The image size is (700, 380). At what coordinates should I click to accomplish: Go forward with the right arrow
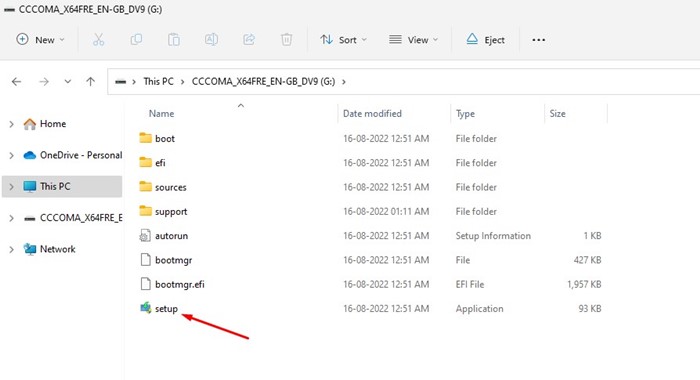(44, 81)
